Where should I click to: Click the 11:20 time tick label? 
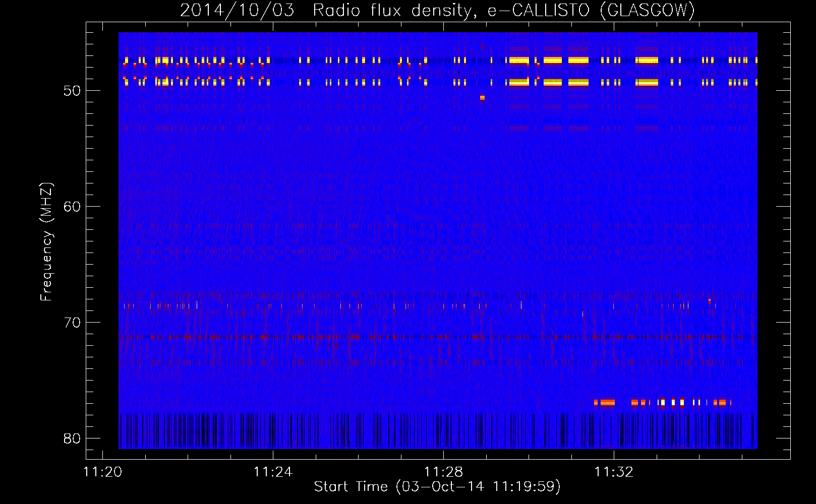[103, 472]
